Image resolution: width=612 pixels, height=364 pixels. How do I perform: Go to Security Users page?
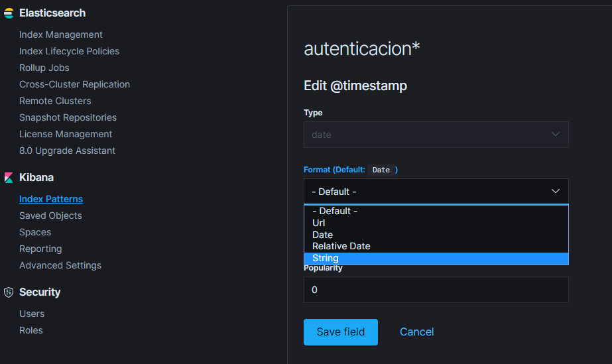tap(32, 314)
